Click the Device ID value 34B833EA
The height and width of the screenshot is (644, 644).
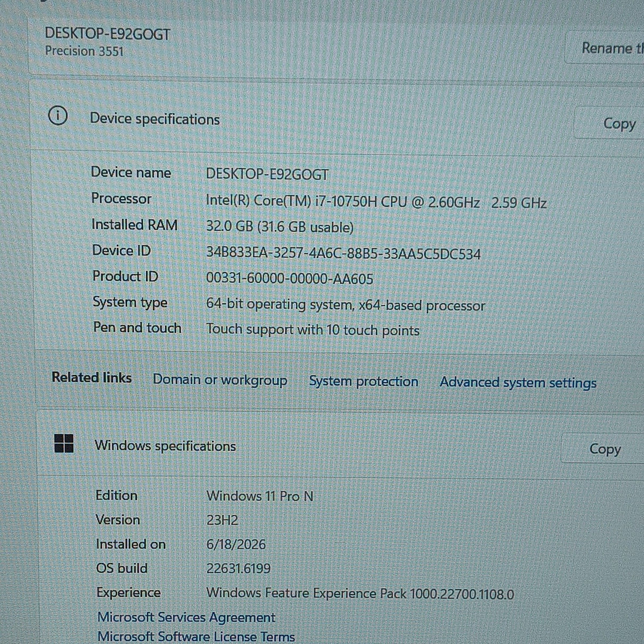pyautogui.click(x=343, y=253)
